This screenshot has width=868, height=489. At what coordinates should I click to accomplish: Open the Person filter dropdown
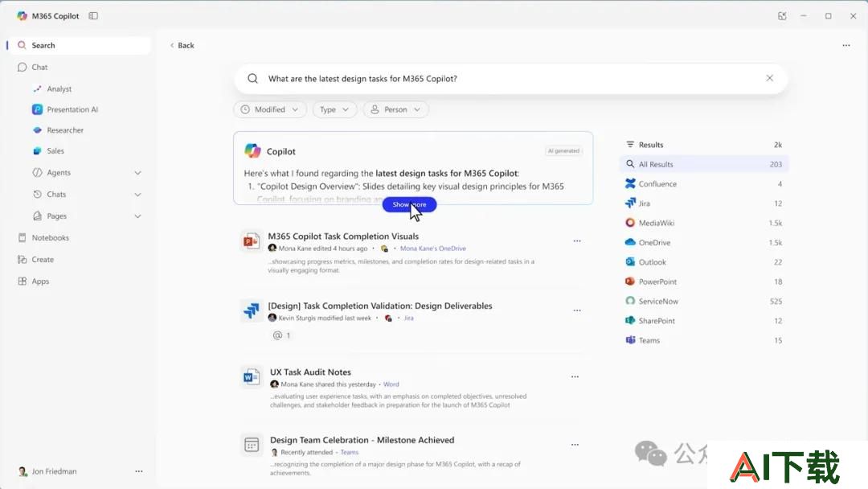click(x=395, y=109)
